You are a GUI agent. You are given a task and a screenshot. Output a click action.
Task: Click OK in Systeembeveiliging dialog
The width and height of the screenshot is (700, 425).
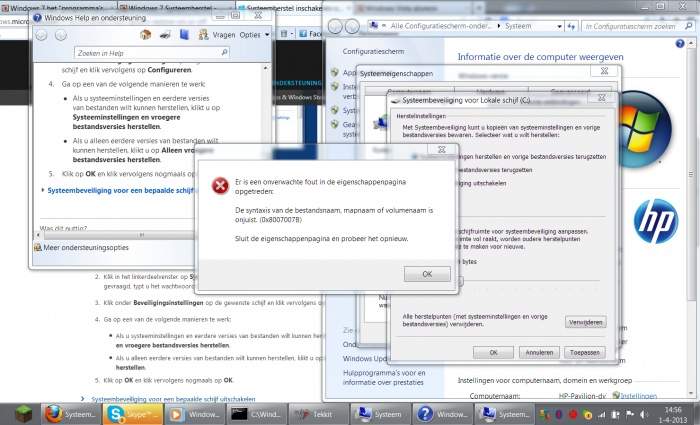click(493, 353)
